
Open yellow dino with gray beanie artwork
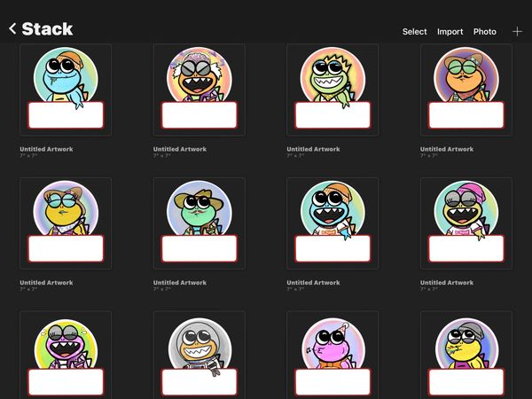(466, 355)
